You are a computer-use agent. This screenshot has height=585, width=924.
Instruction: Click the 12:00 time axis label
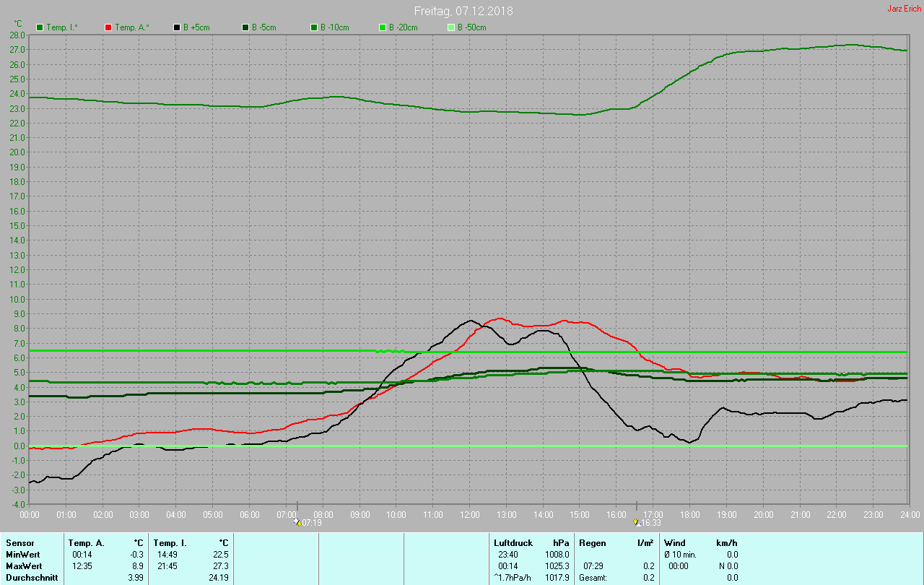pos(469,514)
